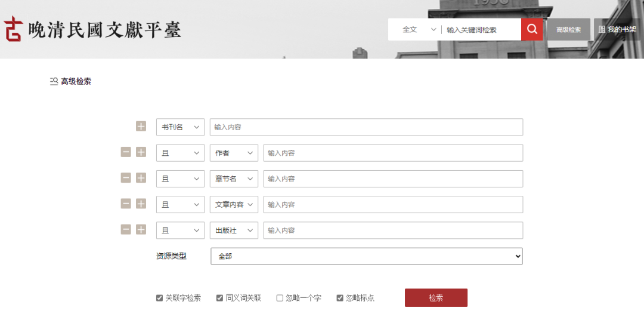
Task: Uncheck the 关联字检索 checkbox
Action: pyautogui.click(x=160, y=298)
